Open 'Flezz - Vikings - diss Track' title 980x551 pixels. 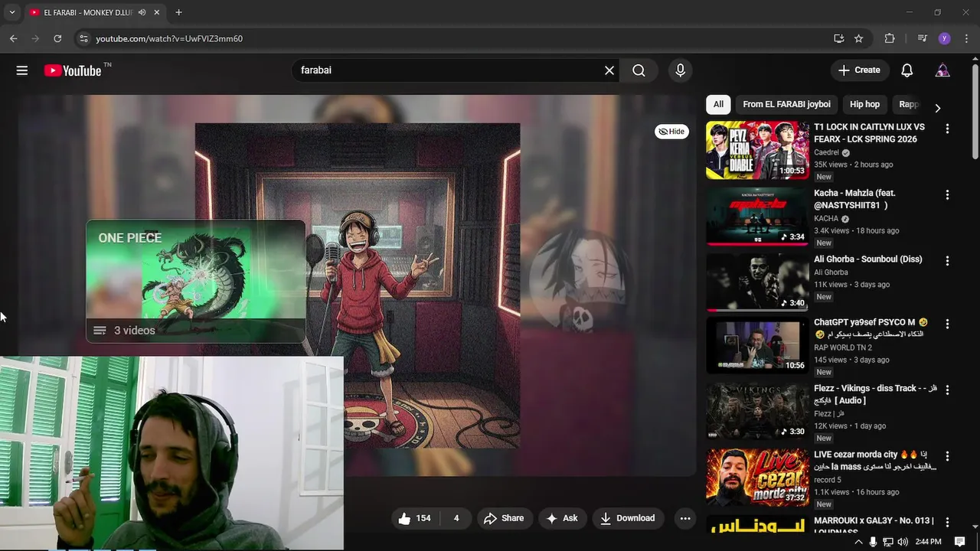coord(875,394)
